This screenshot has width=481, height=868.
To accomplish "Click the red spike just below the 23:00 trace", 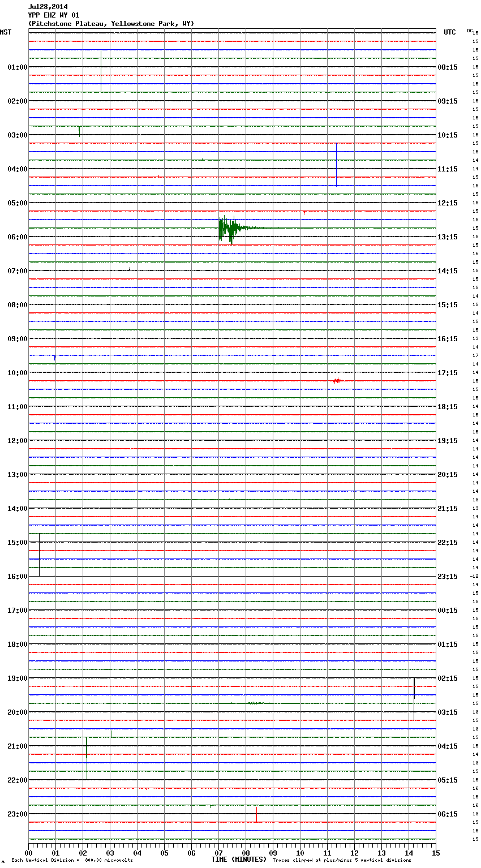I will click(x=256, y=818).
